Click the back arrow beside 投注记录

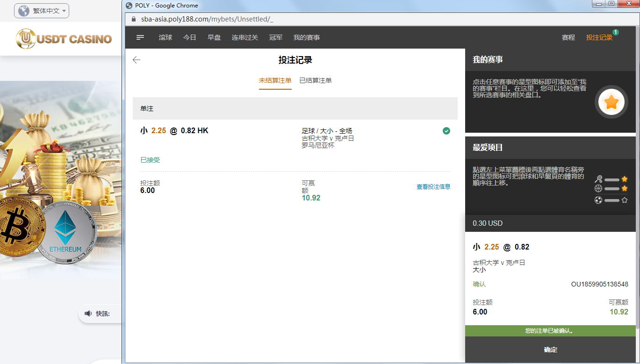(137, 60)
